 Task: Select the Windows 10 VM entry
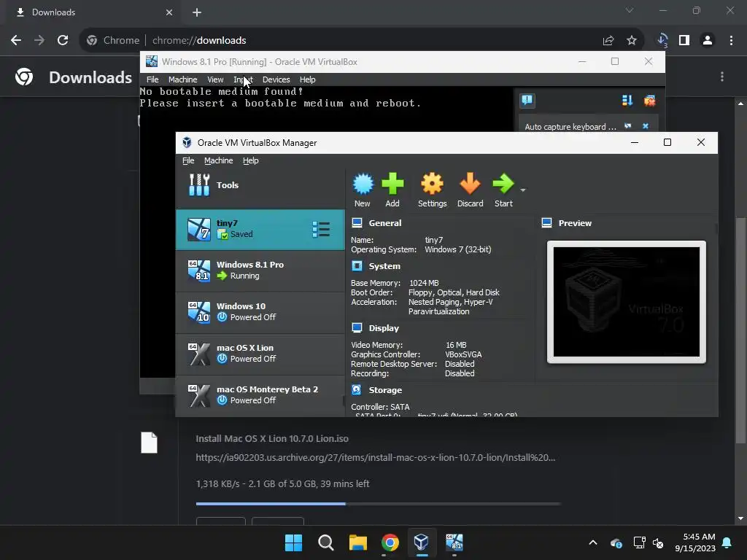click(260, 312)
